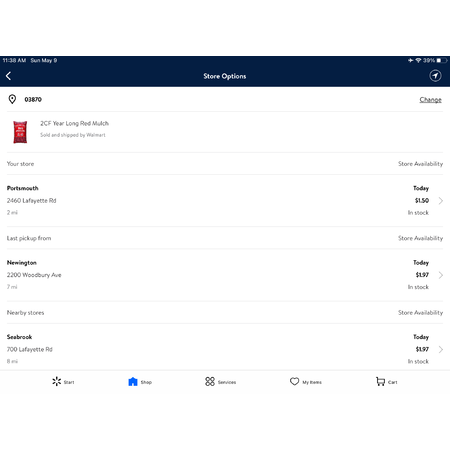This screenshot has height=450, width=450.
Task: Open the Cart tab
Action: tap(386, 382)
